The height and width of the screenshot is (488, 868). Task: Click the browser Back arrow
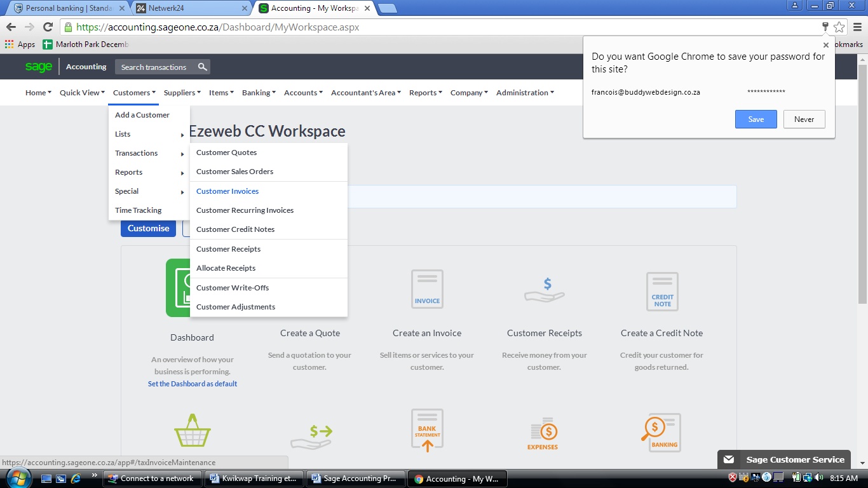tap(11, 27)
